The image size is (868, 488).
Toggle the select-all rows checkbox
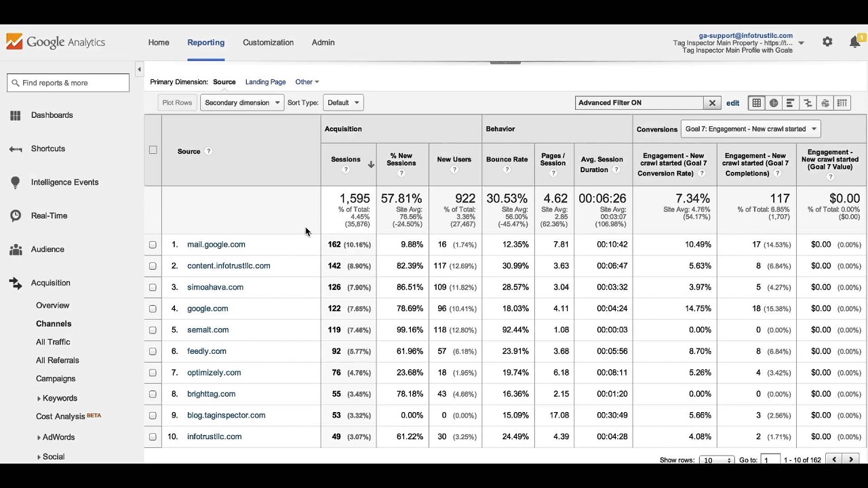[153, 150]
